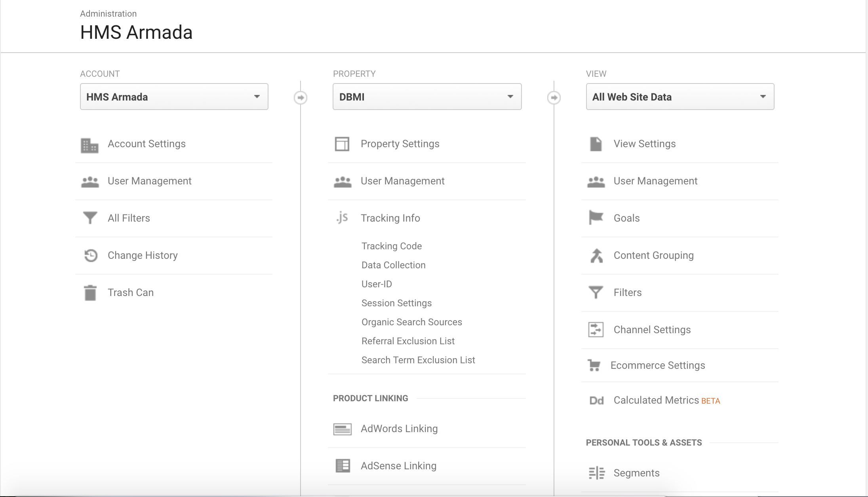
Task: Open the HMS Armada account dropdown
Action: [174, 97]
